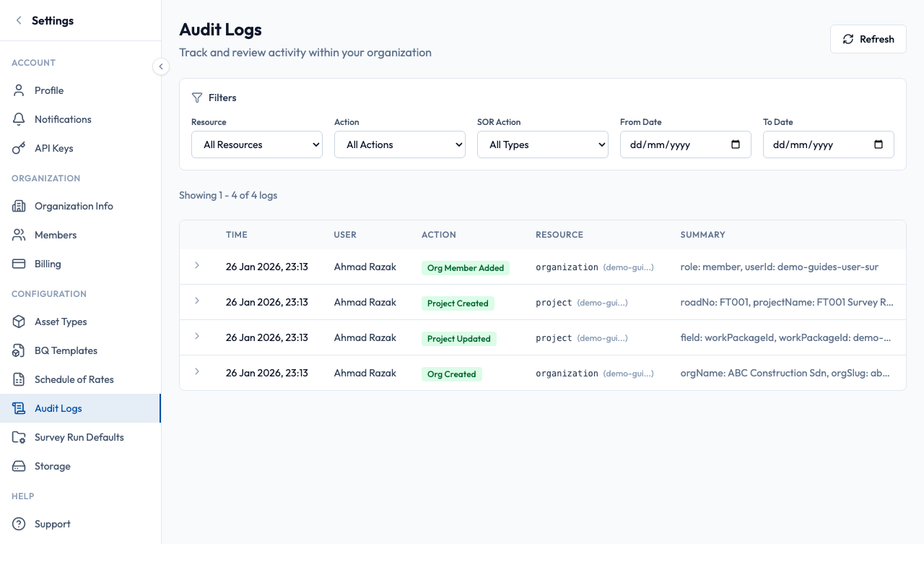
Task: Click the API Keys key icon
Action: click(x=18, y=147)
